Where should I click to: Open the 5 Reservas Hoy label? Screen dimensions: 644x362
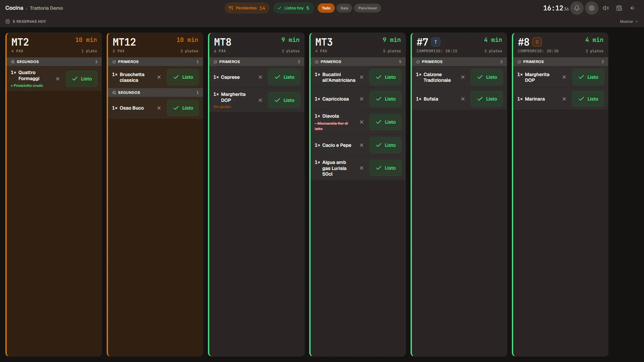click(30, 21)
